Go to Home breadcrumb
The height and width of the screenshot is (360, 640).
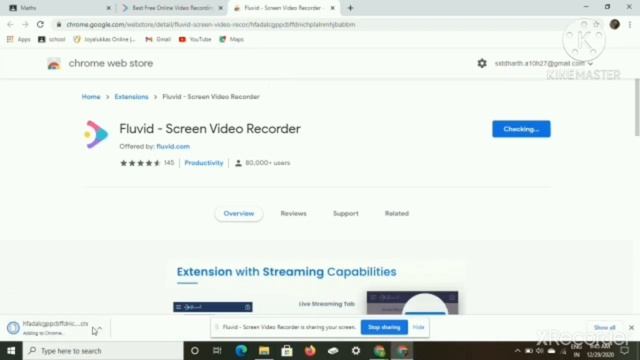pyautogui.click(x=91, y=97)
